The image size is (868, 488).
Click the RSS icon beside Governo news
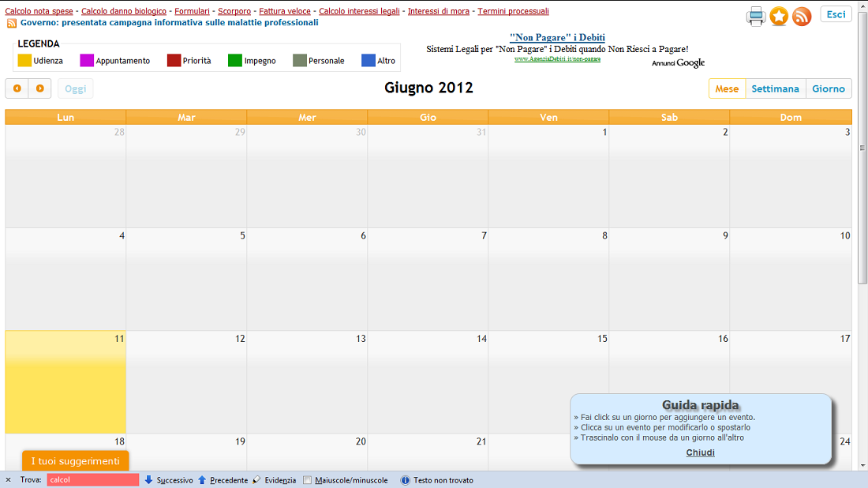12,24
